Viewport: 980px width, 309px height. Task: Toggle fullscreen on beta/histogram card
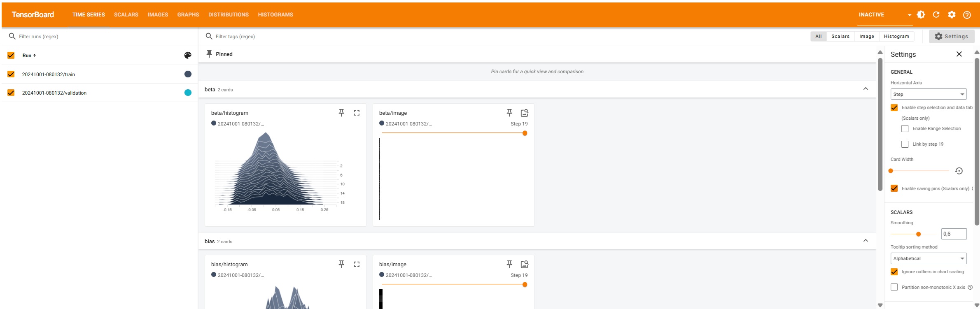[357, 113]
